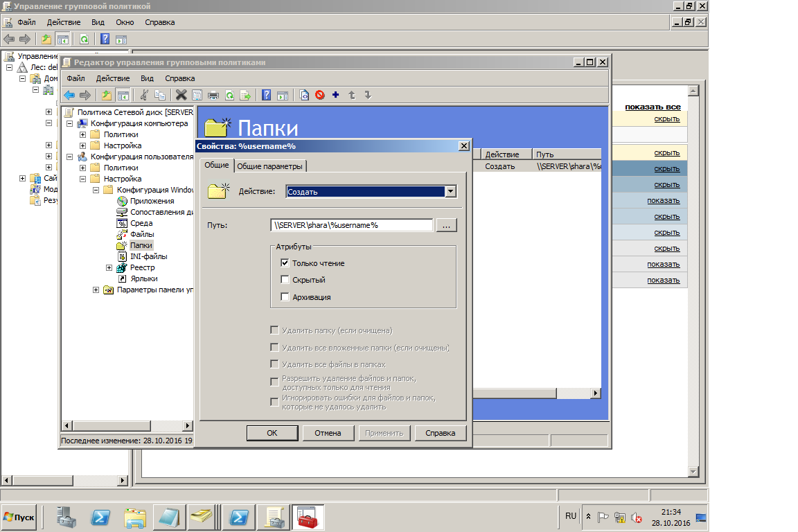Image resolution: width=798 pixels, height=532 pixels.
Task: Click the red Disable item icon in the editor toolbar
Action: (x=319, y=95)
